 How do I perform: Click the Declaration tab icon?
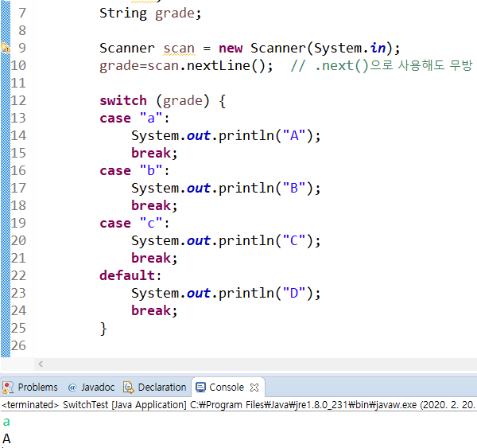(x=128, y=388)
